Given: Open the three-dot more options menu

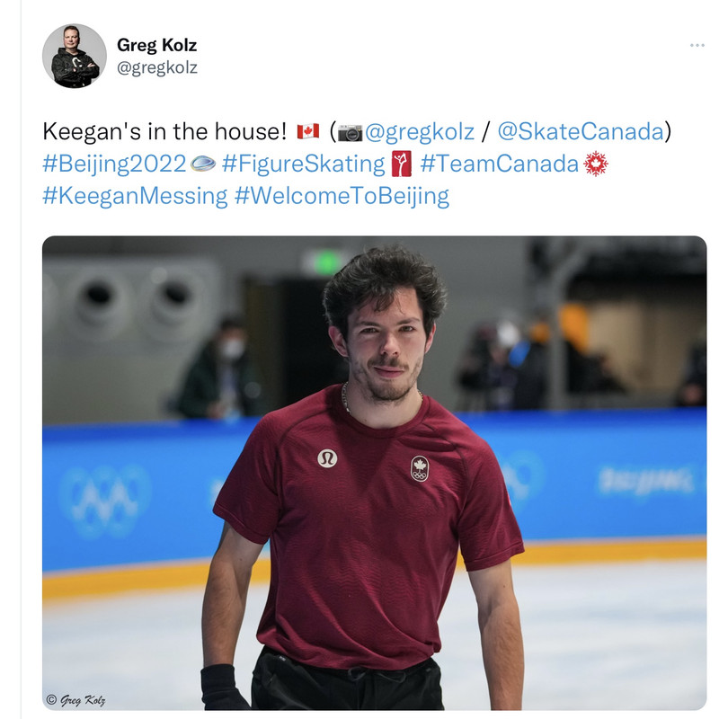Looking at the screenshot, I should (697, 45).
